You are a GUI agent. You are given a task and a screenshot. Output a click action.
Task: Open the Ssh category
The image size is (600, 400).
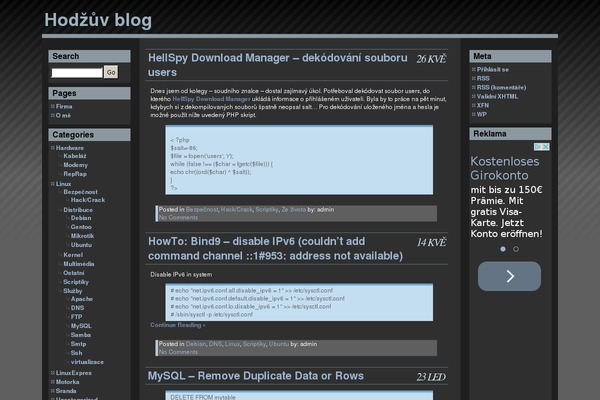[x=77, y=353]
